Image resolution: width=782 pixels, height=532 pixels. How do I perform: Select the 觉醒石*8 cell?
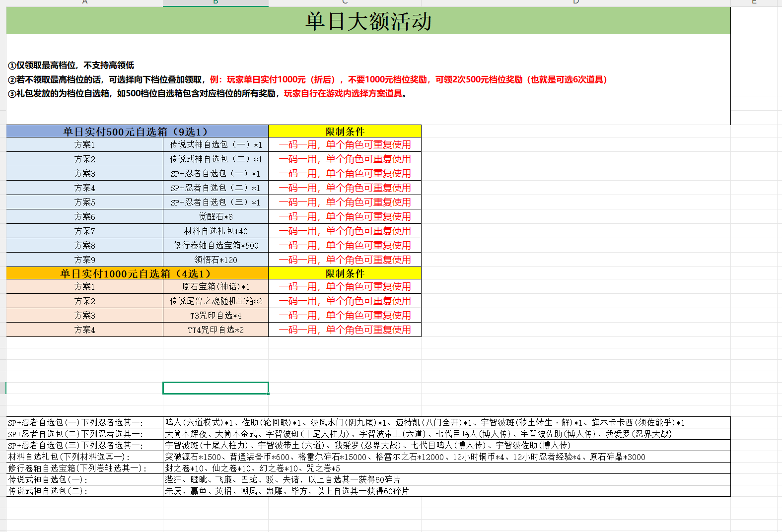[x=215, y=217]
